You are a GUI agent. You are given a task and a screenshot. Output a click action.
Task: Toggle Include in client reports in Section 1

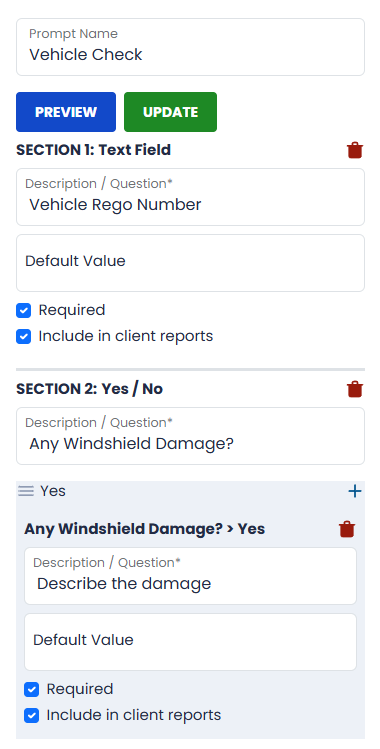click(x=23, y=336)
